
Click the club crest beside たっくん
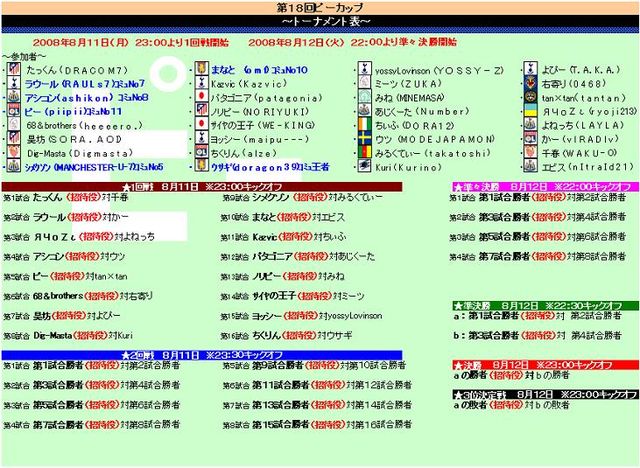(x=13, y=70)
